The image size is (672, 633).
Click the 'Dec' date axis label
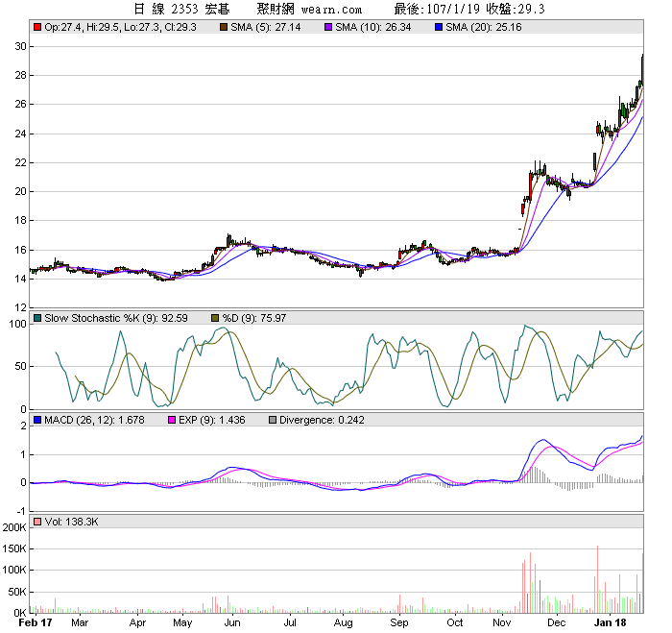(556, 622)
